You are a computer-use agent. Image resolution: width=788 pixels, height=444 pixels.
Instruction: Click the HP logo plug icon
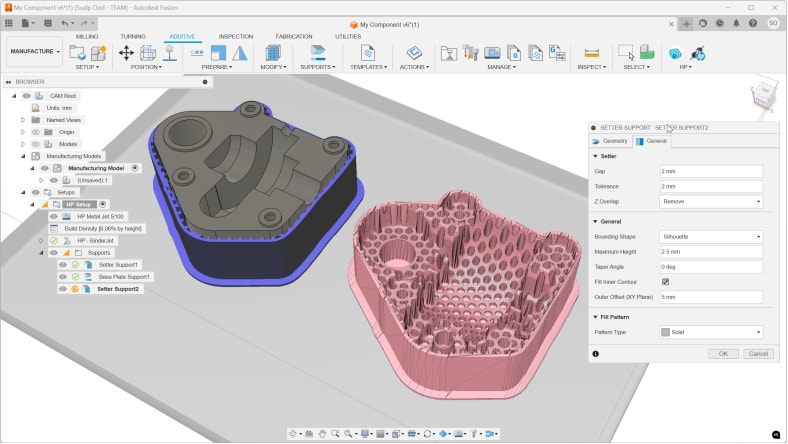698,53
